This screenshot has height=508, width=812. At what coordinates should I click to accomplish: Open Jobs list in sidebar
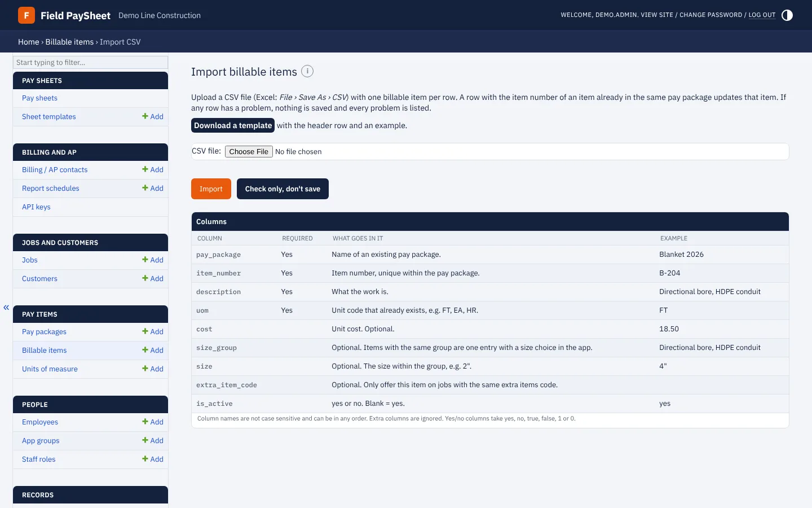pos(30,260)
